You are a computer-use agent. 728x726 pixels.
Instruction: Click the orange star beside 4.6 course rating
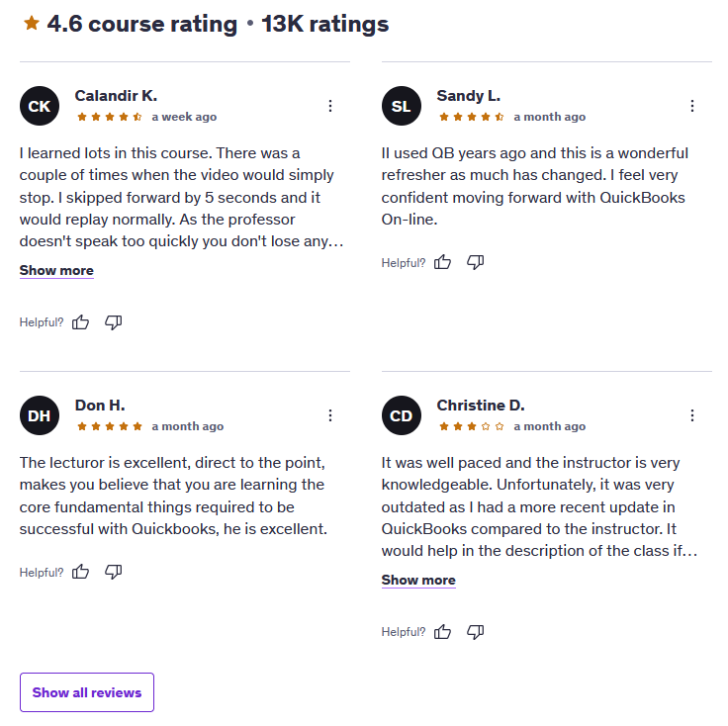coord(32,23)
